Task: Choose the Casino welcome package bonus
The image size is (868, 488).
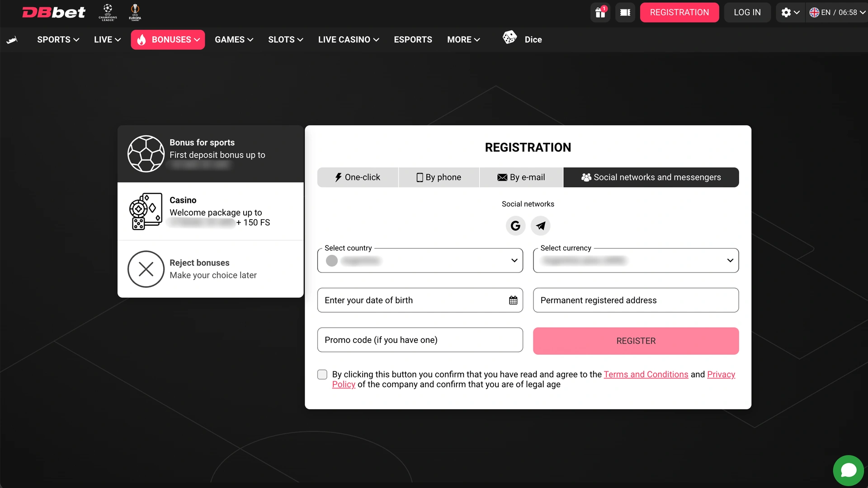Action: tap(210, 211)
